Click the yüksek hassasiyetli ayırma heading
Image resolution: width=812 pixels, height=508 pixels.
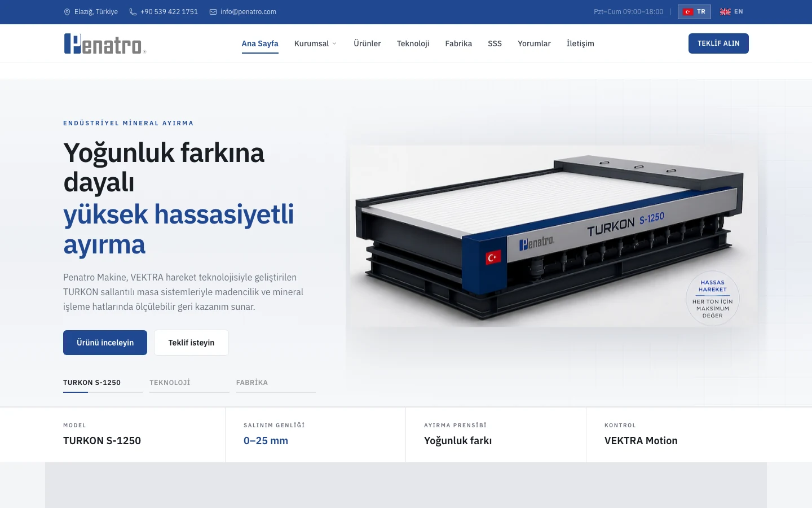point(179,229)
